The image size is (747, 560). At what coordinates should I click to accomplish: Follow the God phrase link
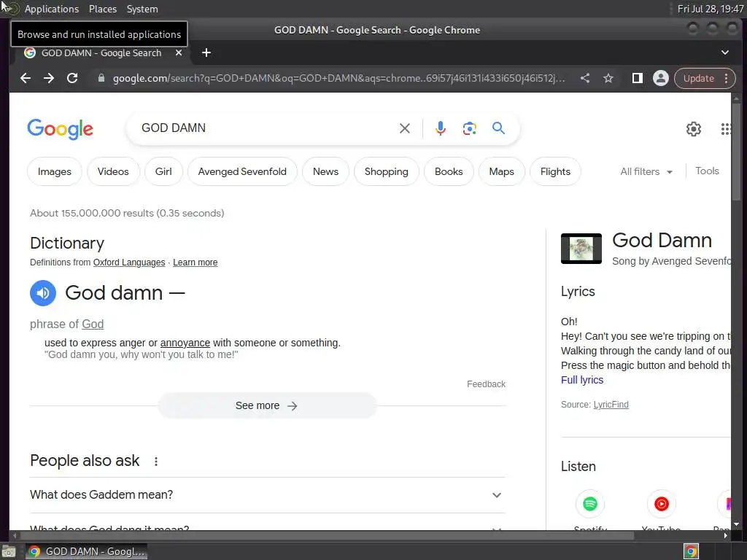point(93,324)
